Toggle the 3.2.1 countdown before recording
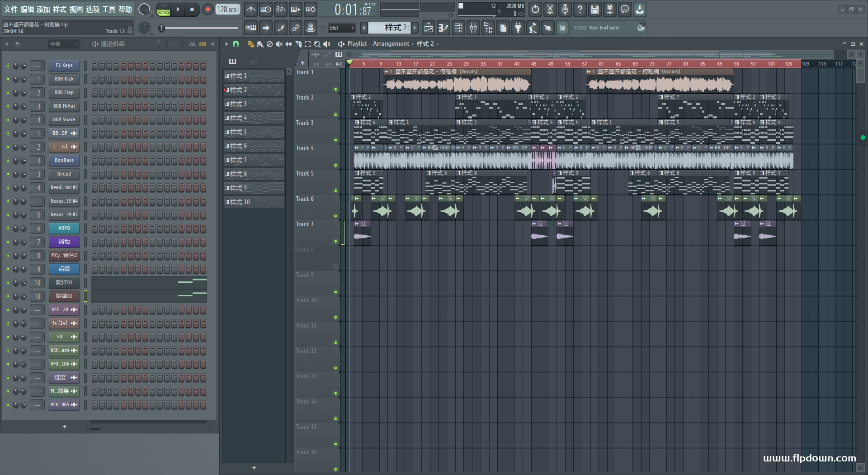The image size is (868, 475). tap(281, 9)
